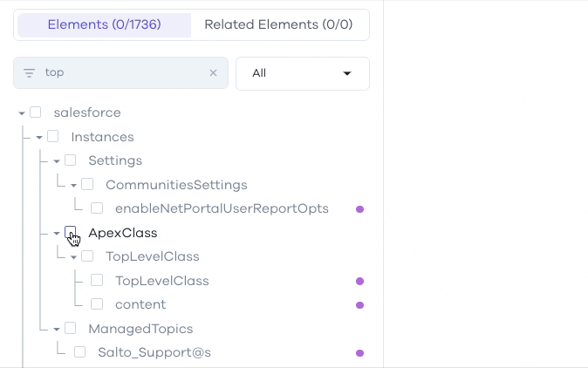Viewport: 588px width, 368px height.
Task: Select the content item checkbox
Action: pyautogui.click(x=97, y=304)
